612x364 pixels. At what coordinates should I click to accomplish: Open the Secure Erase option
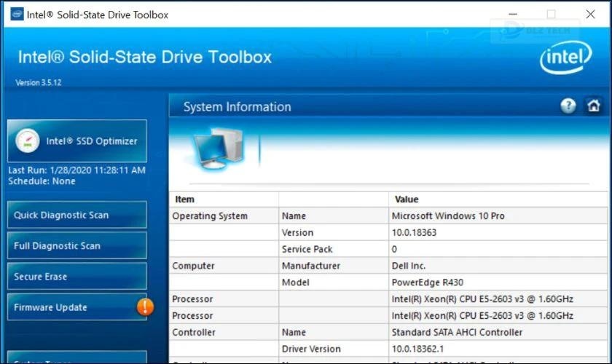77,277
